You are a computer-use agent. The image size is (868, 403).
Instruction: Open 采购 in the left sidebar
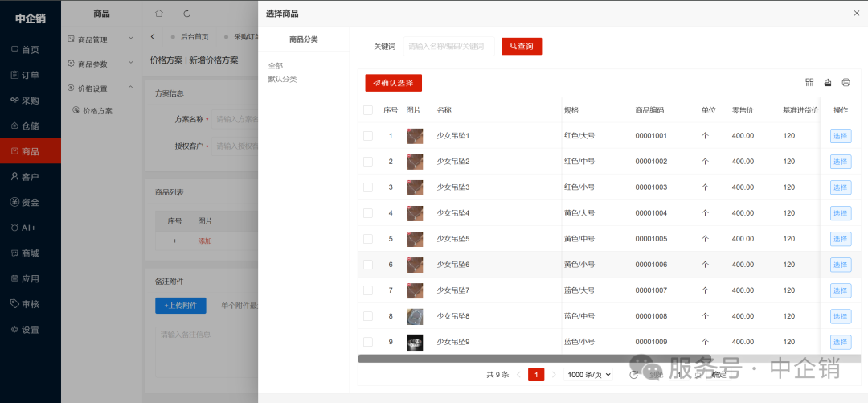30,101
